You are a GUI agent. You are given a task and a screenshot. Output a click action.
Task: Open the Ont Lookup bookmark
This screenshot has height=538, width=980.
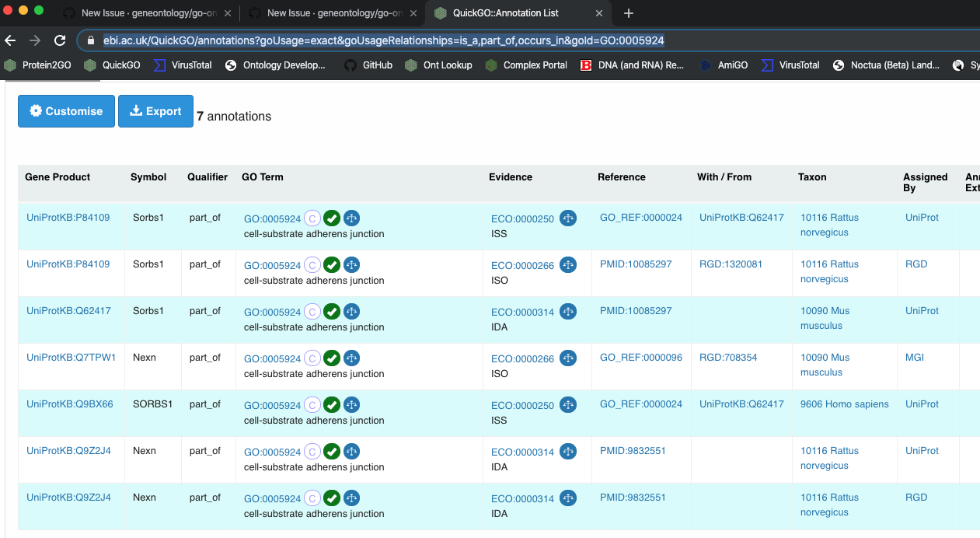coord(438,65)
